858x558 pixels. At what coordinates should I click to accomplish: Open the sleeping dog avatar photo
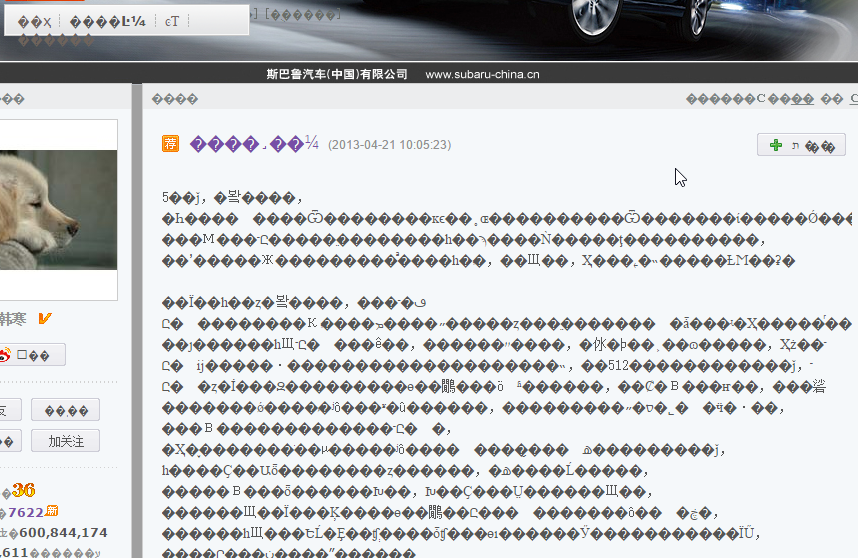[x=58, y=210]
